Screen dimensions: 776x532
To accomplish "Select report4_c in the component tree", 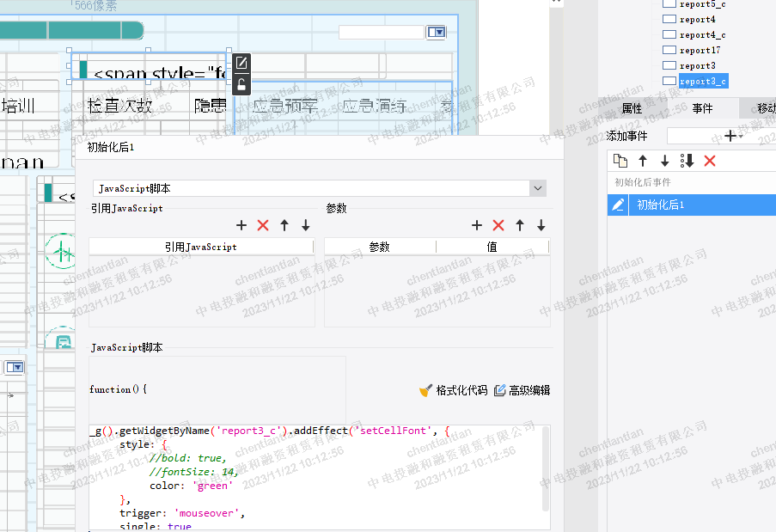I will coord(702,35).
